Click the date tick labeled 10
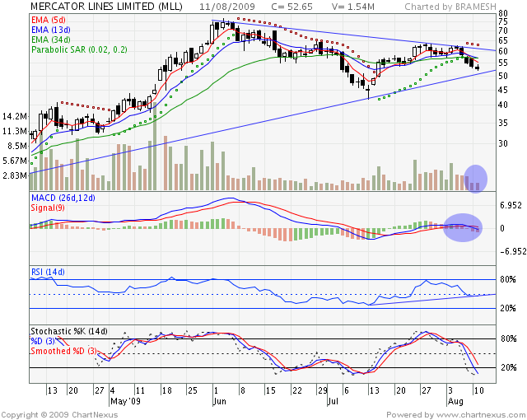The image size is (527, 420). [479, 390]
